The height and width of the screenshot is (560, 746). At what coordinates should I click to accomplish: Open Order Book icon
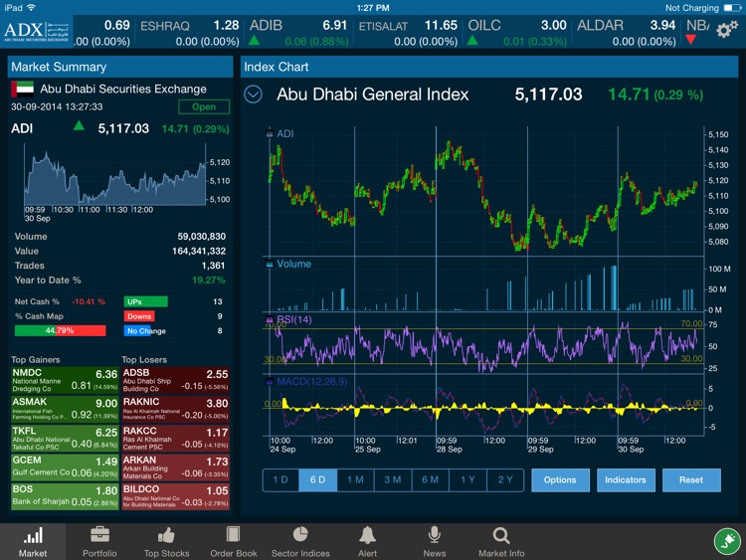pos(233,535)
